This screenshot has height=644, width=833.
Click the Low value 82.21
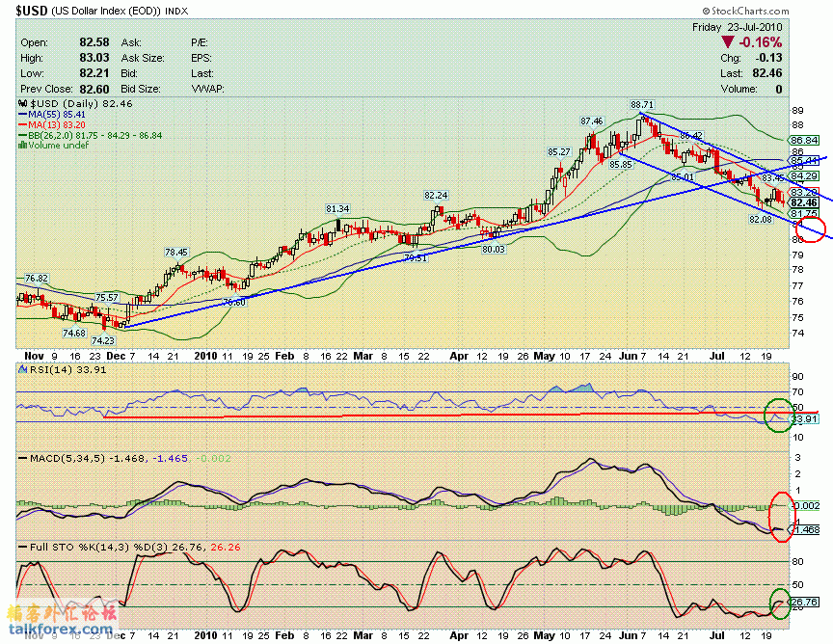94,73
